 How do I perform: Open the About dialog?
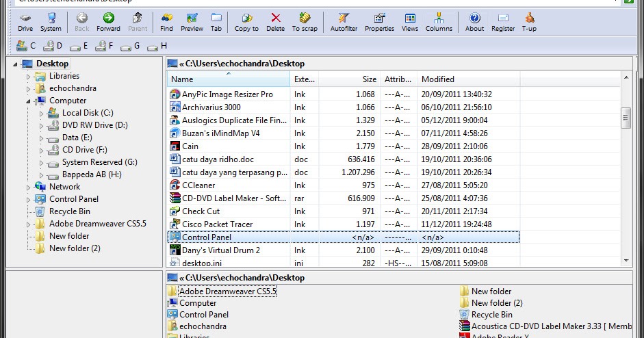pos(474,22)
